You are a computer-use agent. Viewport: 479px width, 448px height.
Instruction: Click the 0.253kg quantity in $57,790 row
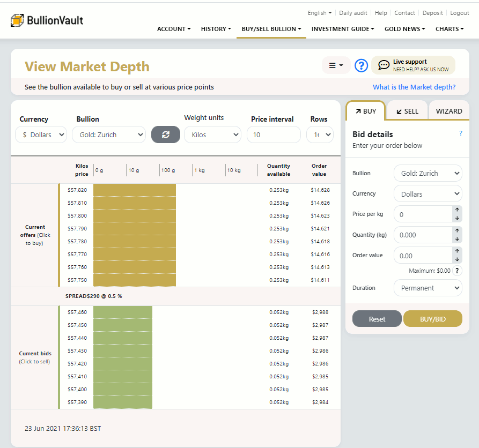[x=279, y=229]
